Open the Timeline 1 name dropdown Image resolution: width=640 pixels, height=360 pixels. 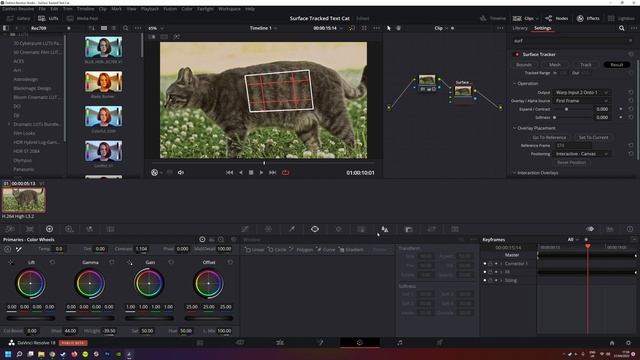tap(263, 28)
